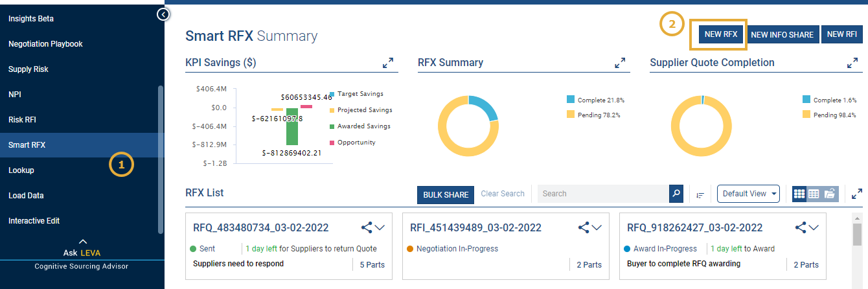Switch RFX List to folder view
868x289 pixels.
tap(830, 194)
